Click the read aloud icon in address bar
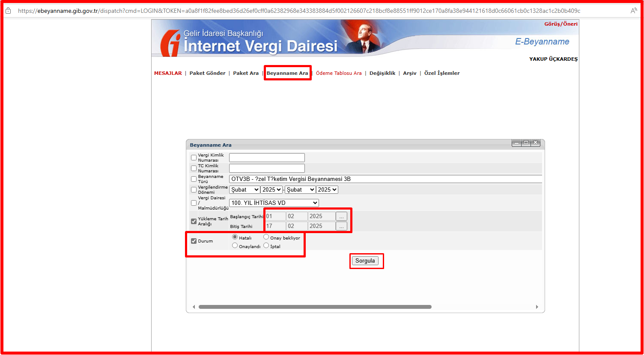The height and width of the screenshot is (355, 644). tap(633, 10)
